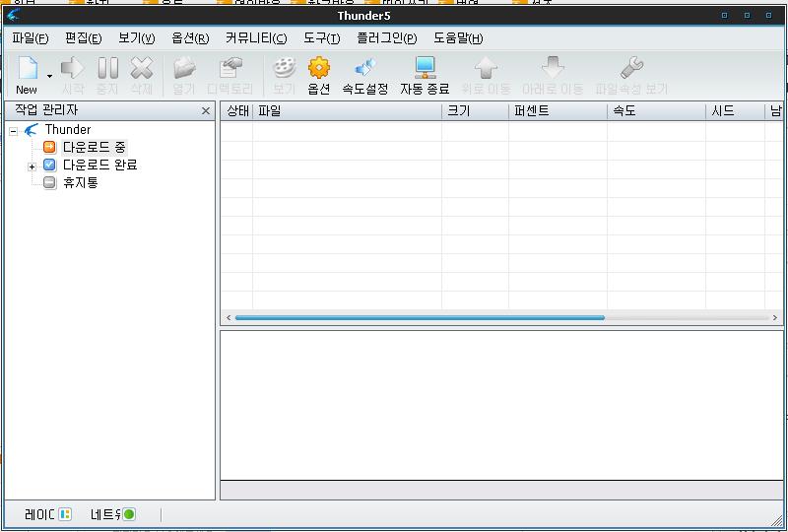The height and width of the screenshot is (532, 788).
Task: Click the New task document icon
Action: 28,68
